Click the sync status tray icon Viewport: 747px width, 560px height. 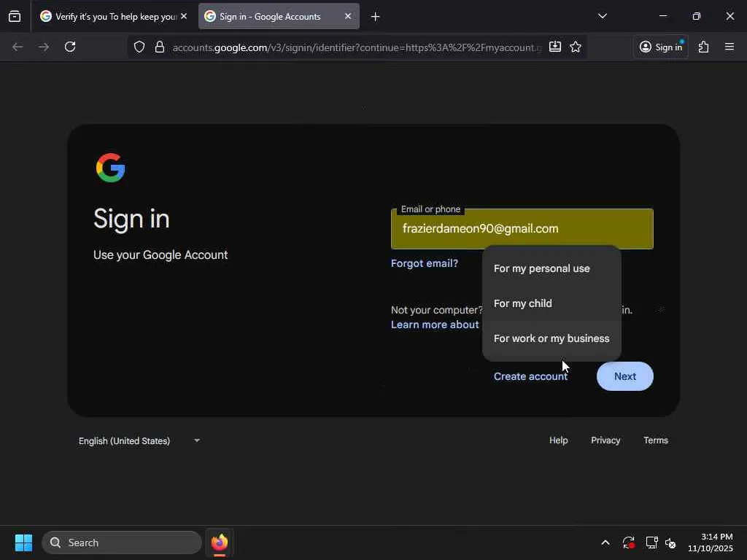pos(628,542)
